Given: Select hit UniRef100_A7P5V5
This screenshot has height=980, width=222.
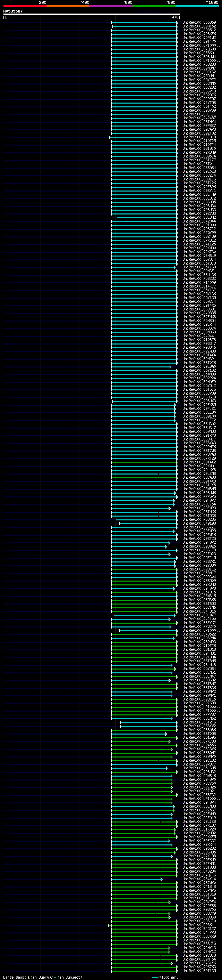Looking at the screenshot, I should click(x=199, y=496).
